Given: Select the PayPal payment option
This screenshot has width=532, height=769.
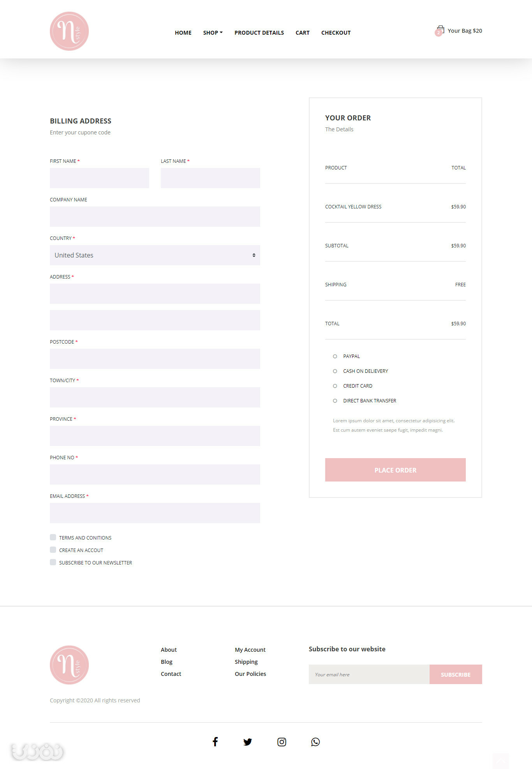Looking at the screenshot, I should coord(335,356).
